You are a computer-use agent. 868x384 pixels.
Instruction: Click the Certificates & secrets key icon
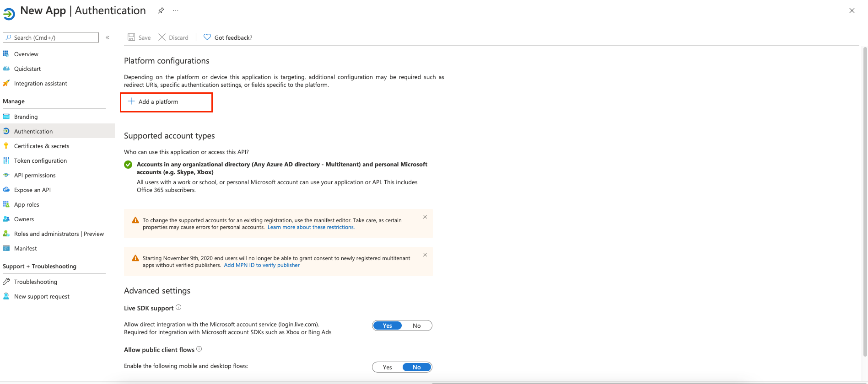click(x=6, y=146)
